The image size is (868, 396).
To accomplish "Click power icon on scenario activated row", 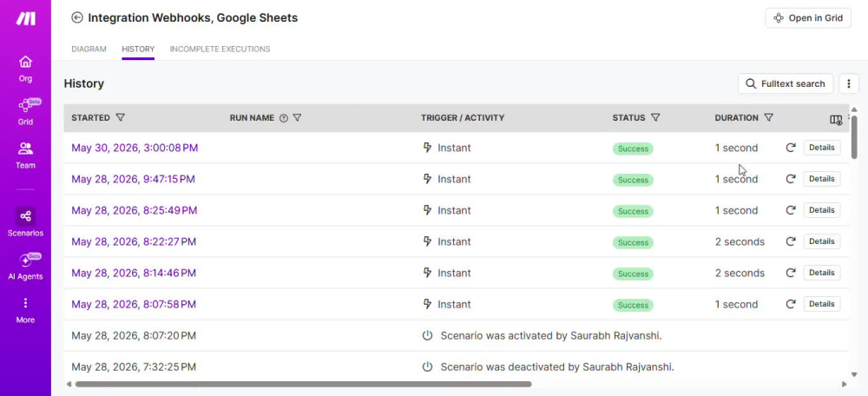I will (x=427, y=335).
